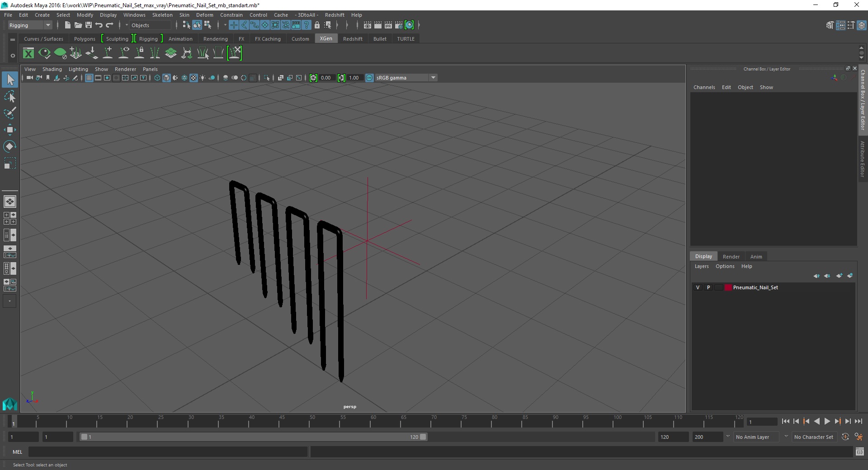
Task: Click the time range slider bar
Action: (x=253, y=437)
